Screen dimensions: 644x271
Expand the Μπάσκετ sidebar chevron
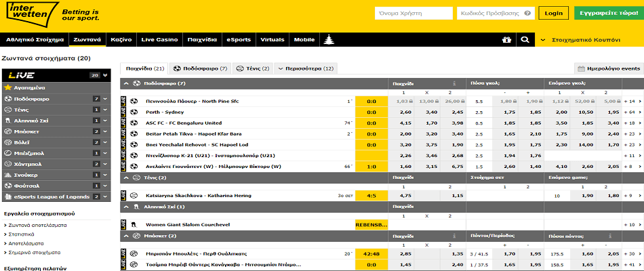[x=105, y=131]
